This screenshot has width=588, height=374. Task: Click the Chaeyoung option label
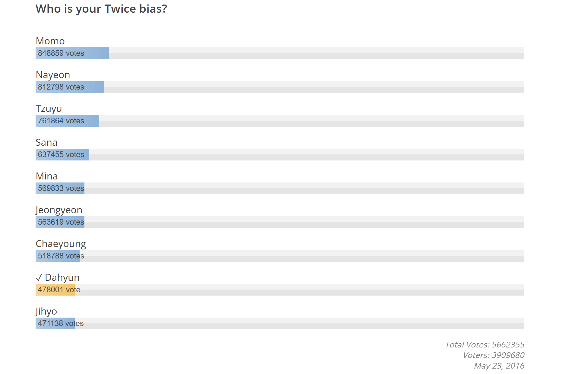coord(61,244)
